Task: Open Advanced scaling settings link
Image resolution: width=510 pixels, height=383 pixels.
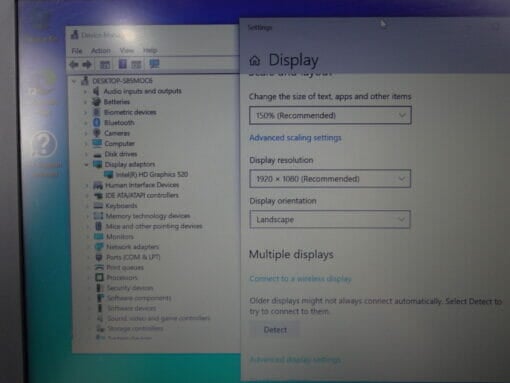Action: pyautogui.click(x=295, y=138)
